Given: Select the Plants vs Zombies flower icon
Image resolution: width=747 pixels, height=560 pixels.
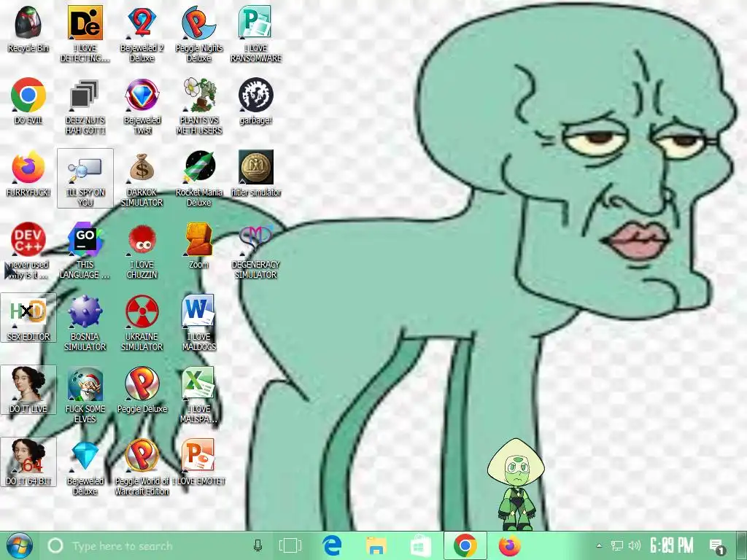Looking at the screenshot, I should (x=198, y=96).
